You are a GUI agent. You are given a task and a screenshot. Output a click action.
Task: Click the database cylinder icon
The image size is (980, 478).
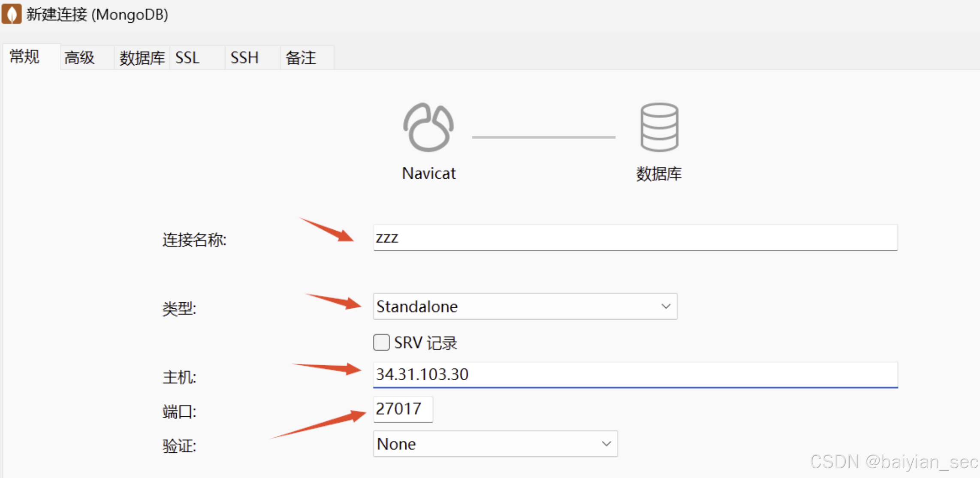[659, 127]
